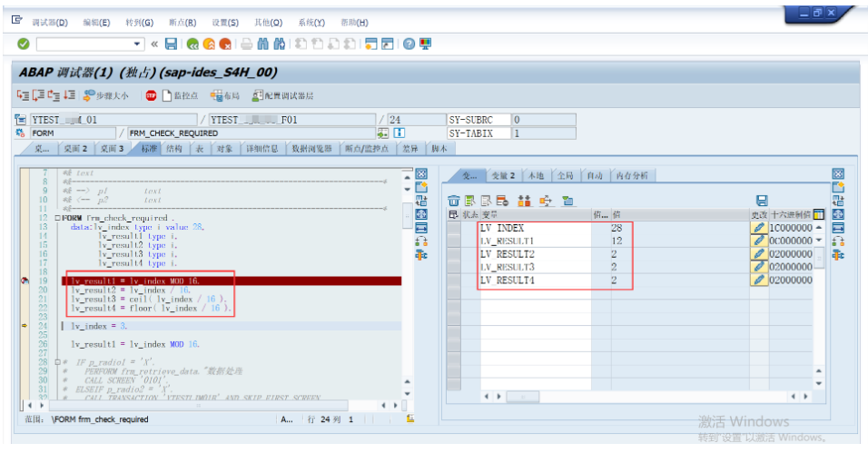Select the row selector for LV_RESULT2
Screen dimensions: 868x453
(x=454, y=253)
